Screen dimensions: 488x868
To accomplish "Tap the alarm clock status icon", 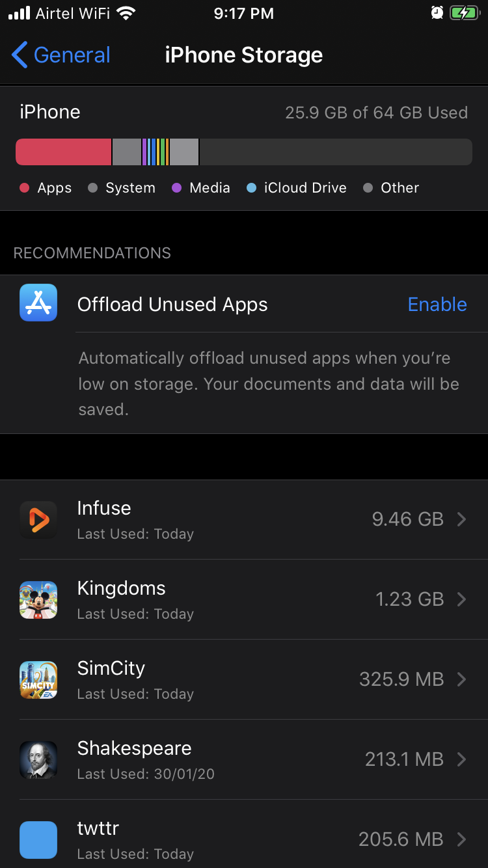I will (437, 13).
